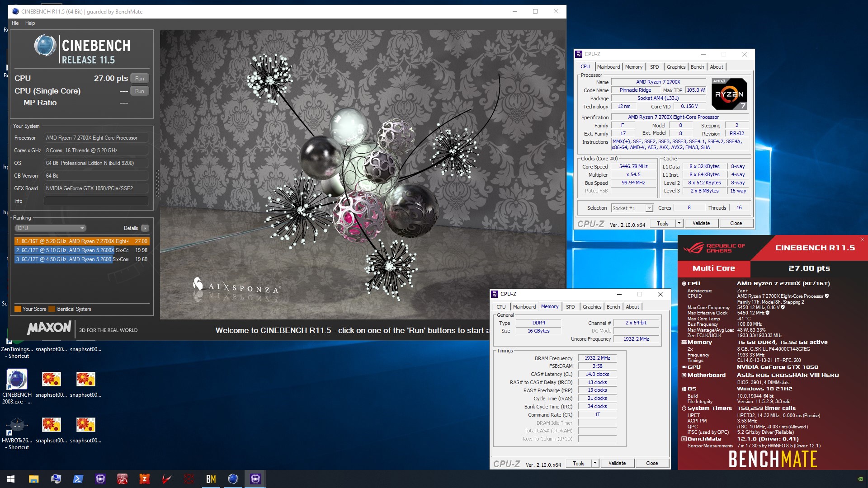
Task: Click the Ryzen 7 logo in CPU-Z
Action: click(x=729, y=94)
